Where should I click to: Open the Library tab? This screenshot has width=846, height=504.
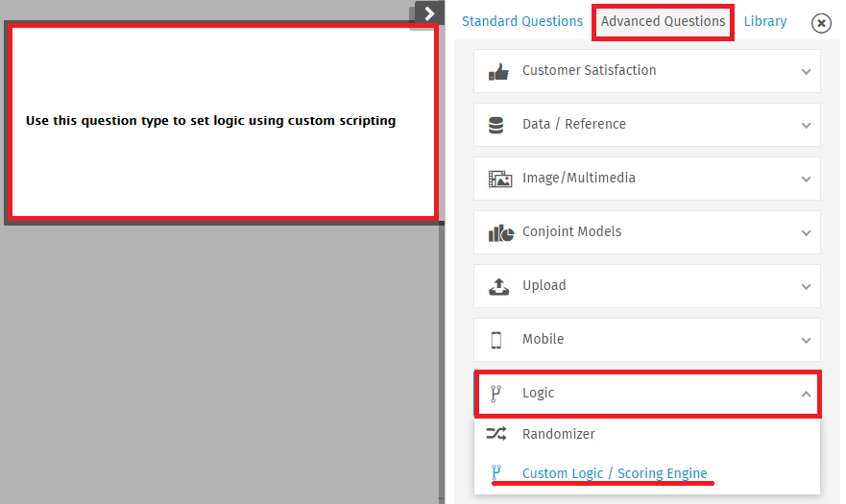pos(765,21)
